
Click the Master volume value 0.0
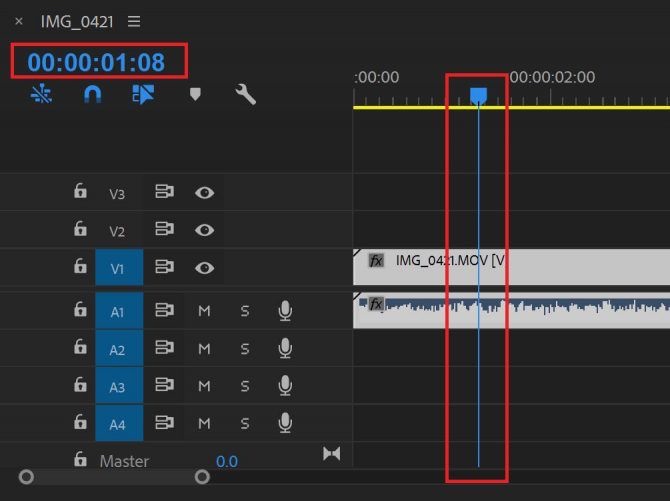tap(227, 461)
